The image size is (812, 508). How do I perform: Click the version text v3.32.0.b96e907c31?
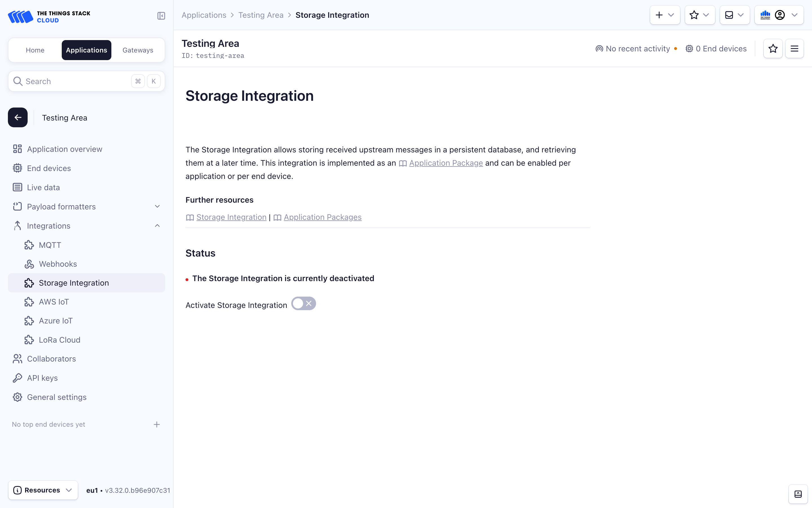[138, 490]
